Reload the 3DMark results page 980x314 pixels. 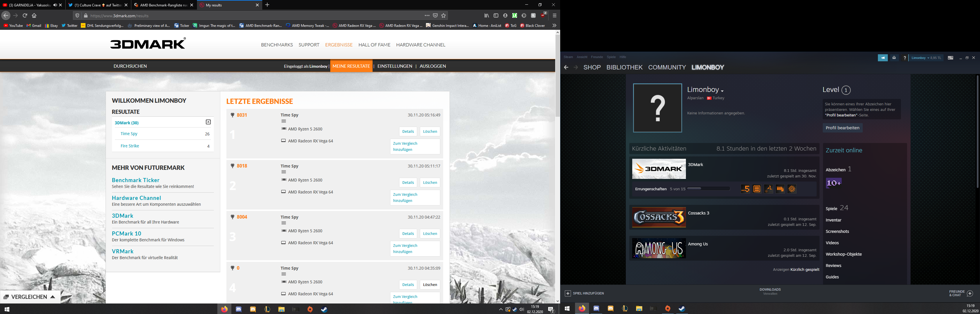(x=25, y=15)
